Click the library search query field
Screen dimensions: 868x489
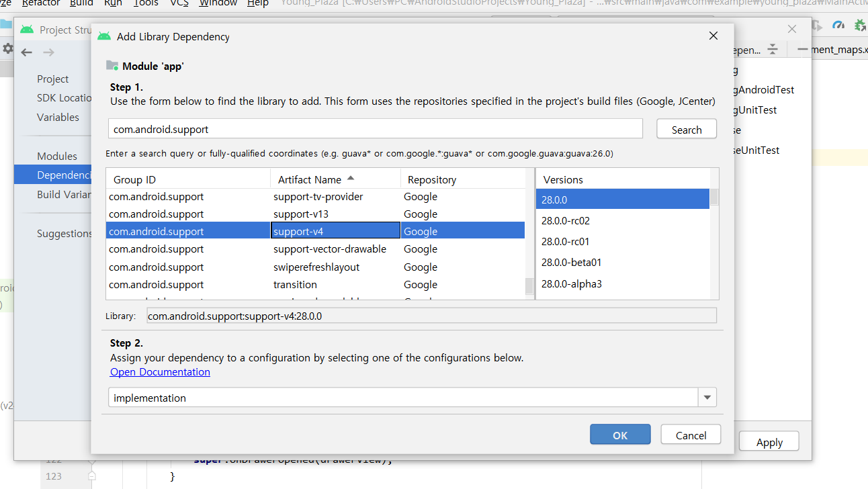(376, 129)
